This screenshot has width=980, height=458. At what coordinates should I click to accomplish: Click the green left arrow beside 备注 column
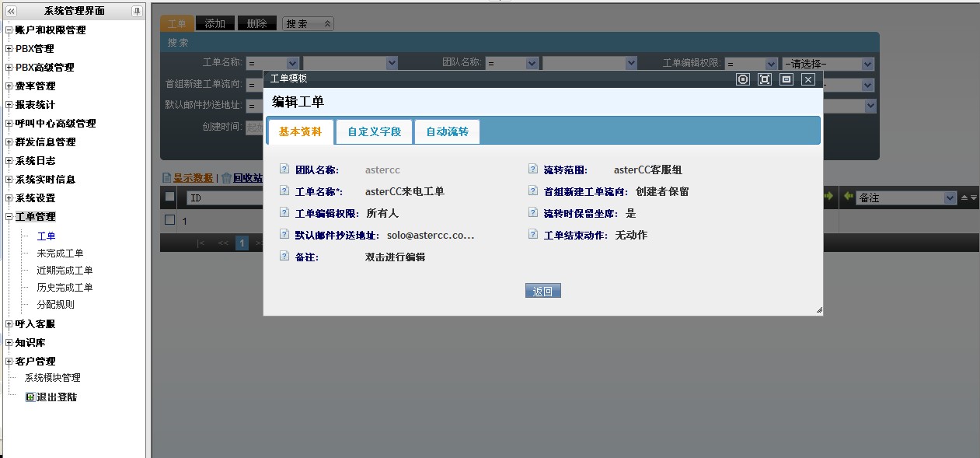848,198
